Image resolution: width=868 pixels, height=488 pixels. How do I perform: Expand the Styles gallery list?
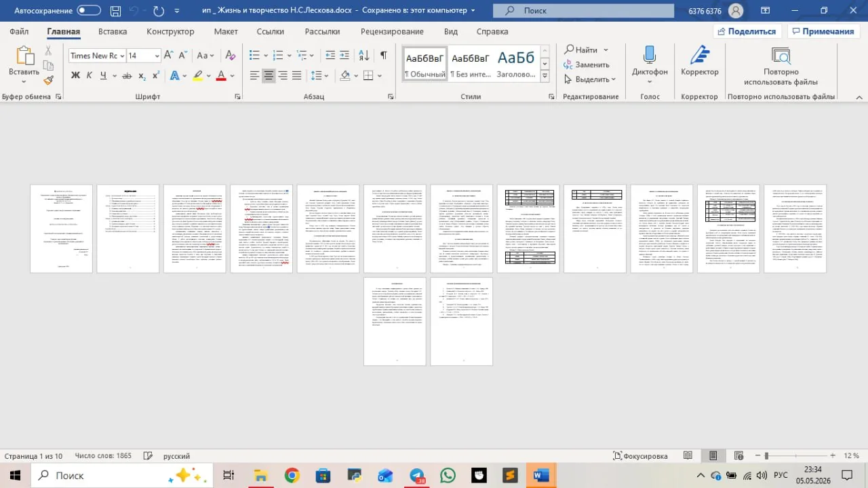click(x=545, y=76)
